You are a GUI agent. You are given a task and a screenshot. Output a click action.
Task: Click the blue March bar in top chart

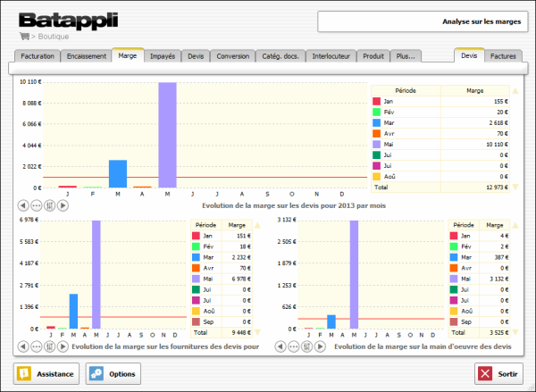[118, 173]
